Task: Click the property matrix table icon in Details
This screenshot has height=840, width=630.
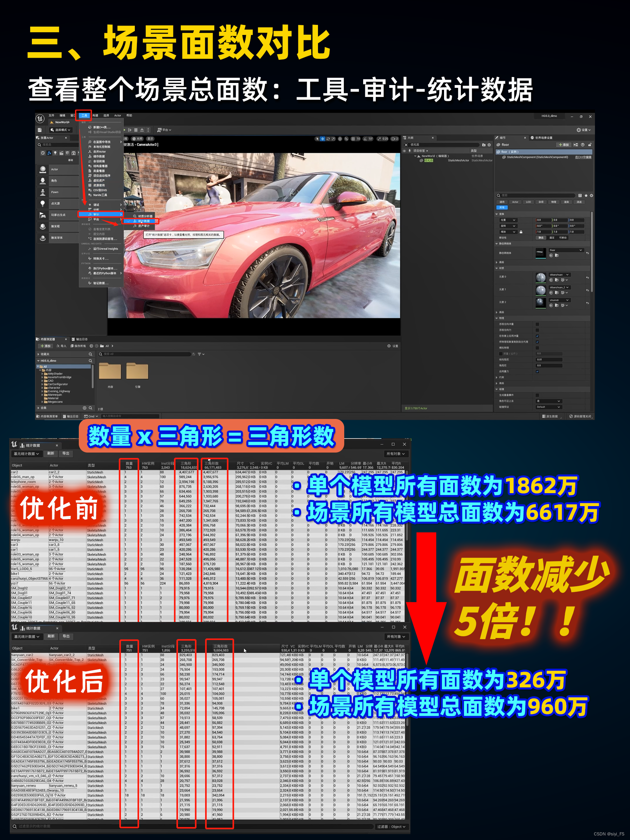Action: [580, 196]
